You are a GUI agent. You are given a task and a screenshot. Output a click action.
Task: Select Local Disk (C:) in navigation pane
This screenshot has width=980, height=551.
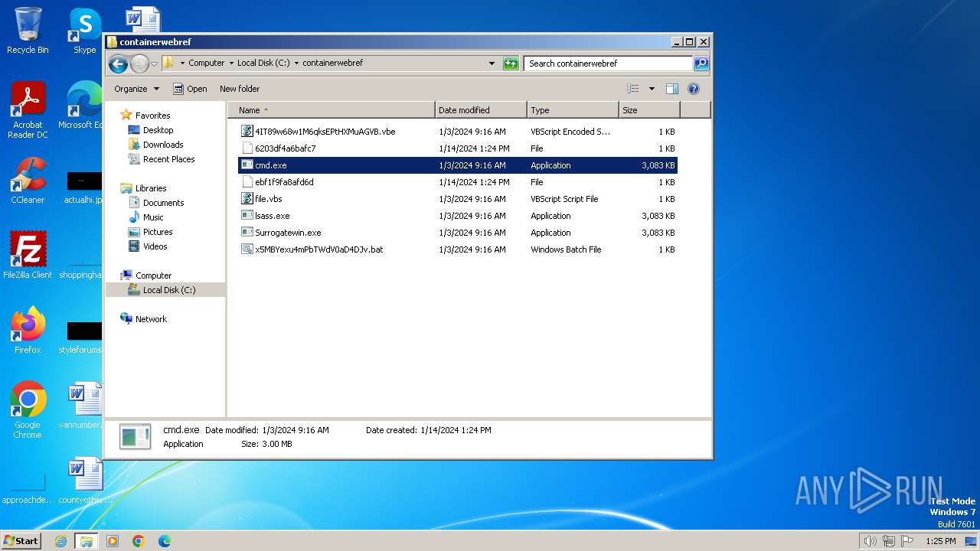(x=168, y=290)
